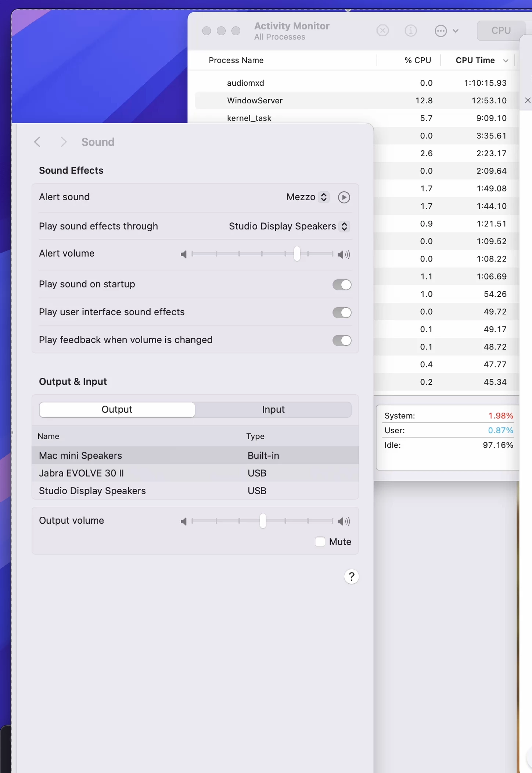The width and height of the screenshot is (532, 773).
Task: Toggle Play feedback when volume is changed
Action: (x=342, y=341)
